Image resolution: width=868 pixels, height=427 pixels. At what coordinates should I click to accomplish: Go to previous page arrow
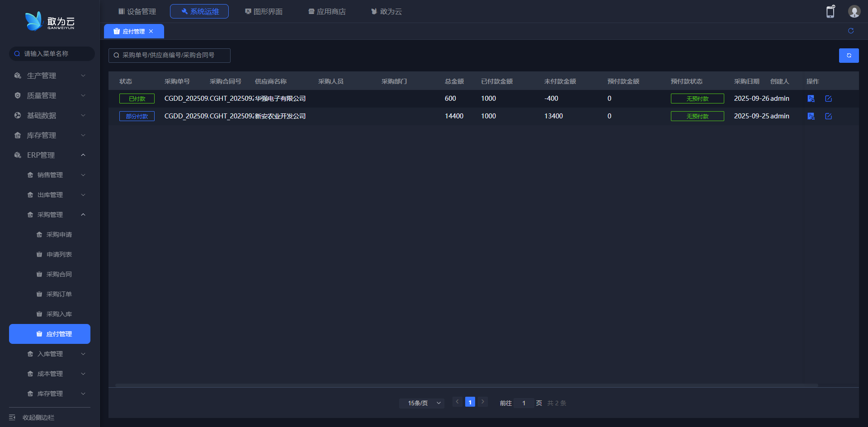coord(458,402)
